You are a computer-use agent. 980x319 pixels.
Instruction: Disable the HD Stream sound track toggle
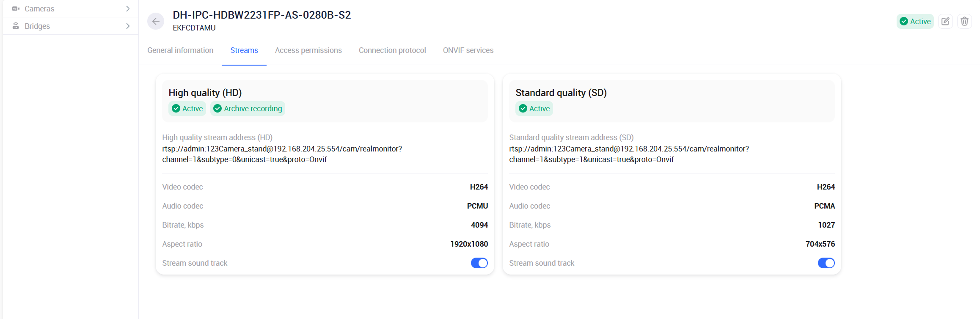pos(479,263)
